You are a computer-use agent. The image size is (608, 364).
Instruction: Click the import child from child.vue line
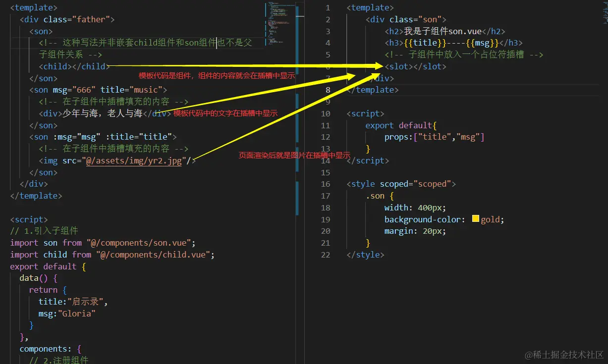tap(112, 255)
